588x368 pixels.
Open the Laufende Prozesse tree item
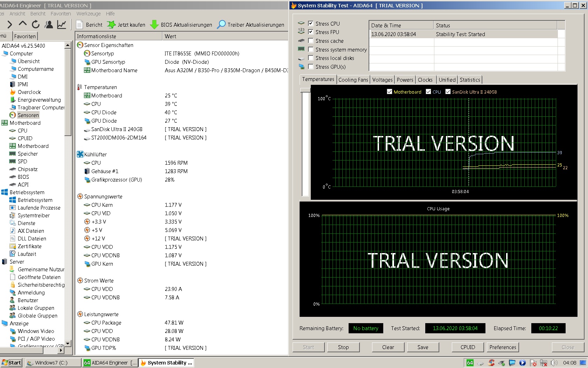39,207
